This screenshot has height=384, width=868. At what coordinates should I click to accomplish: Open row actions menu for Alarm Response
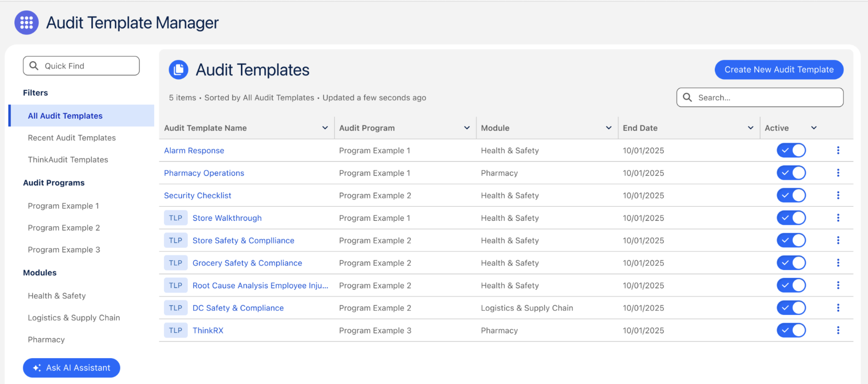[x=838, y=150]
